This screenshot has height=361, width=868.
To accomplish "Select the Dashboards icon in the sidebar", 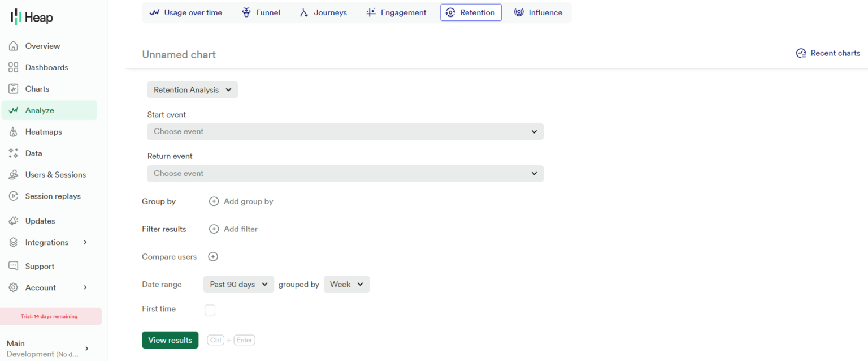I will [45, 67].
